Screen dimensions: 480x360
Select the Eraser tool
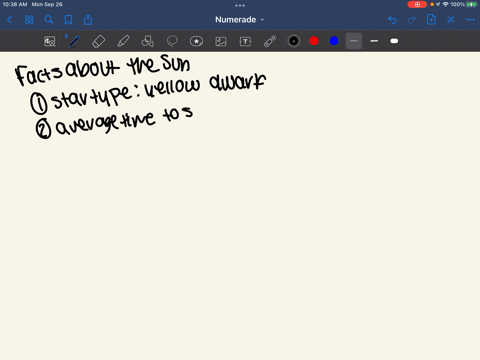tap(98, 41)
